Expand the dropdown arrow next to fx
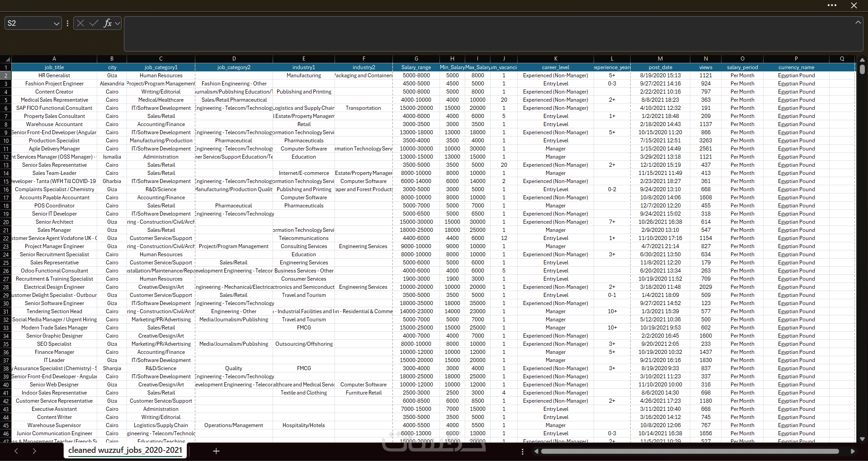 click(118, 23)
